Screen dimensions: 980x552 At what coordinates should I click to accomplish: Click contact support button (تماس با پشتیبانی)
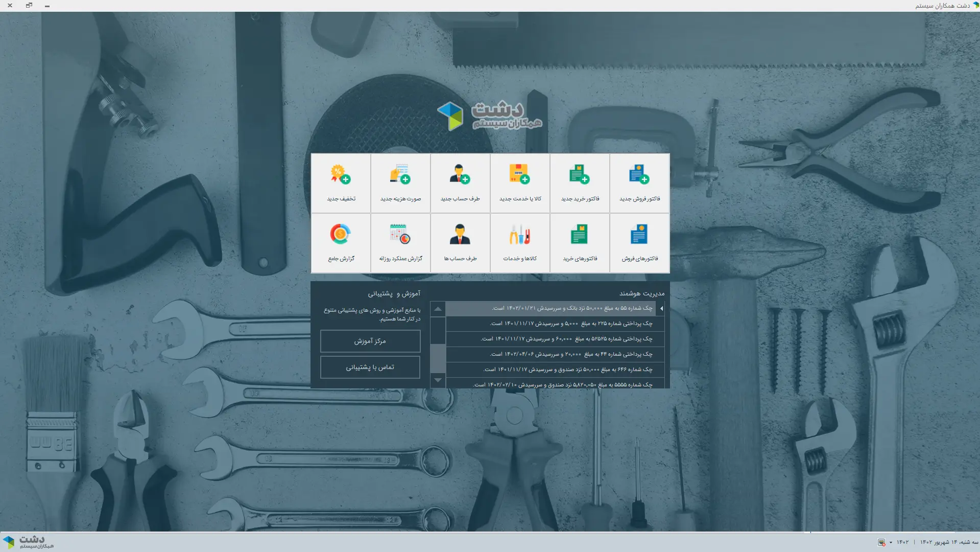[x=370, y=367]
